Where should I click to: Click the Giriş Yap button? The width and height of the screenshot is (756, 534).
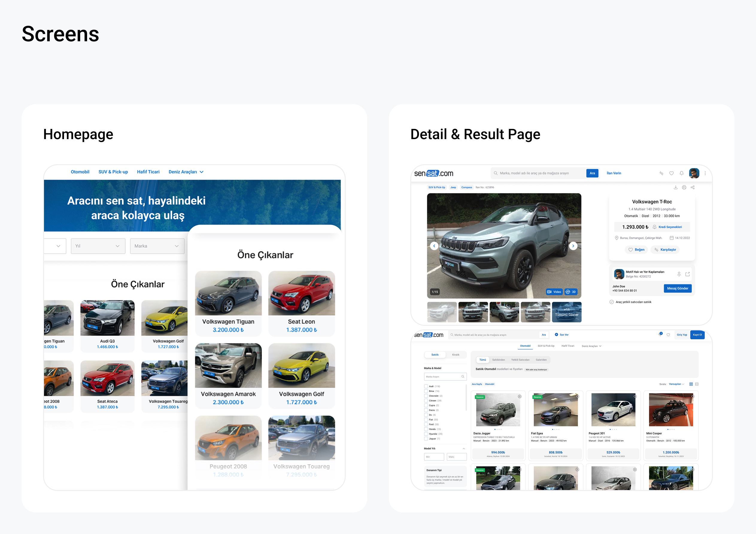coord(682,335)
